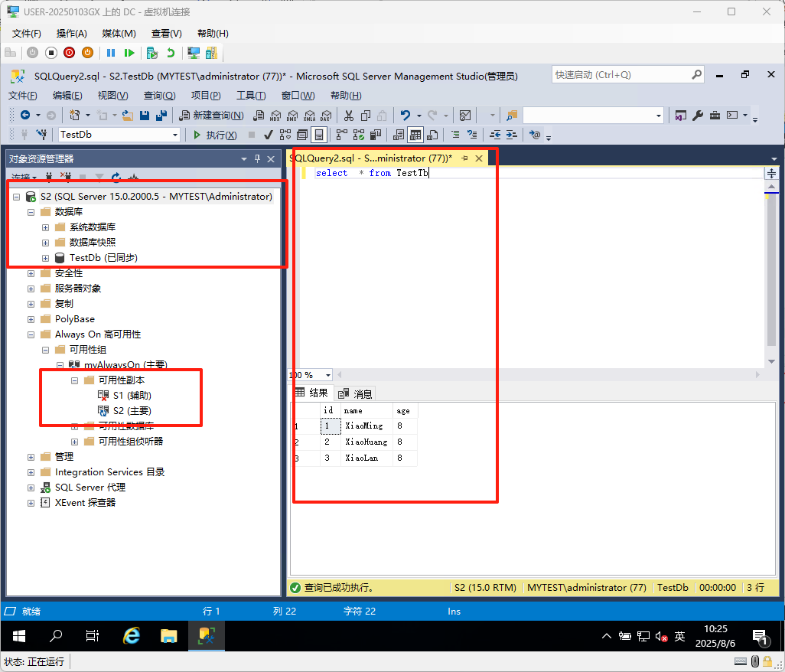
Task: Expand the 系统数据库 folder
Action: tap(46, 227)
